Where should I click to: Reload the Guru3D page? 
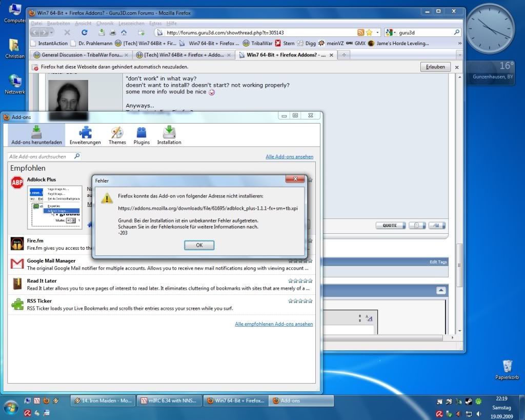click(85, 32)
